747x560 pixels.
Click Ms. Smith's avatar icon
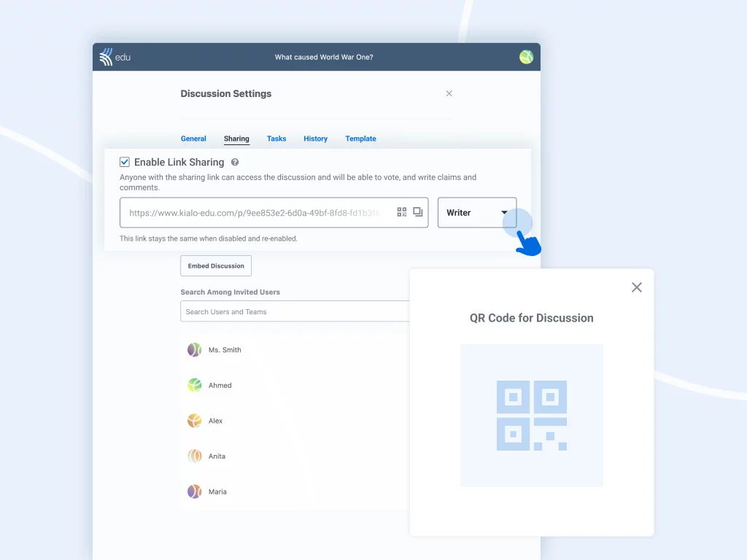coord(194,350)
